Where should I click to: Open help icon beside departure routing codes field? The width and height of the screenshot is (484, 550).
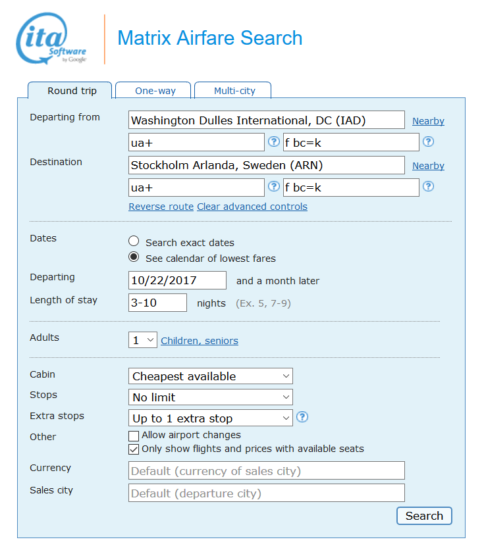click(x=274, y=142)
